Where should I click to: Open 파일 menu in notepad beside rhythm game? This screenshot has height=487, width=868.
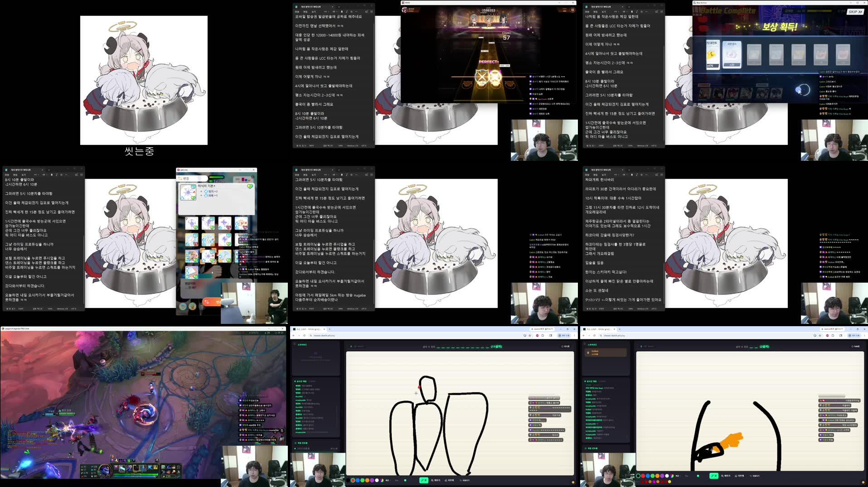[x=297, y=12]
